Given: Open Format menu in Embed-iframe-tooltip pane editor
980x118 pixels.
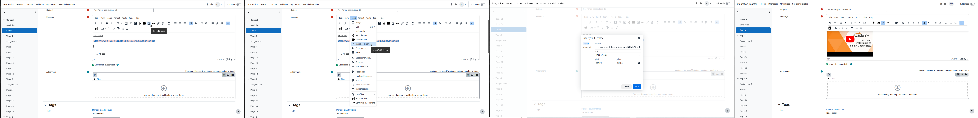Looking at the screenshot, I should tap(117, 18).
